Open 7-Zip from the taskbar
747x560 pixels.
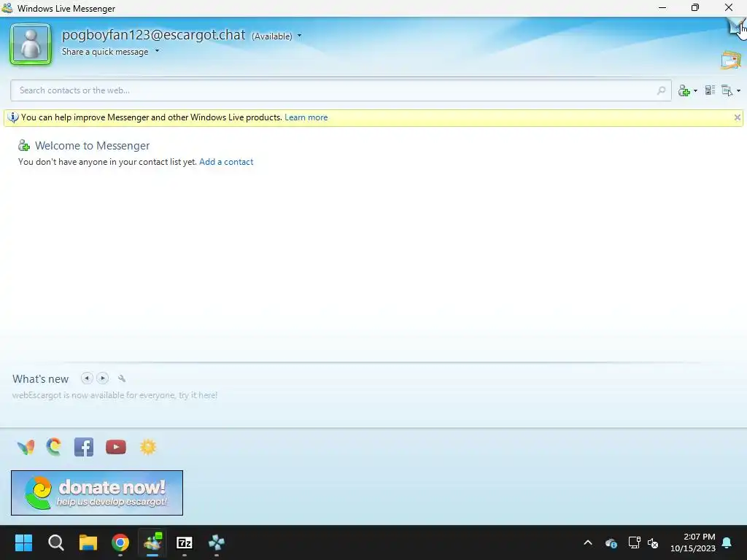click(x=185, y=542)
